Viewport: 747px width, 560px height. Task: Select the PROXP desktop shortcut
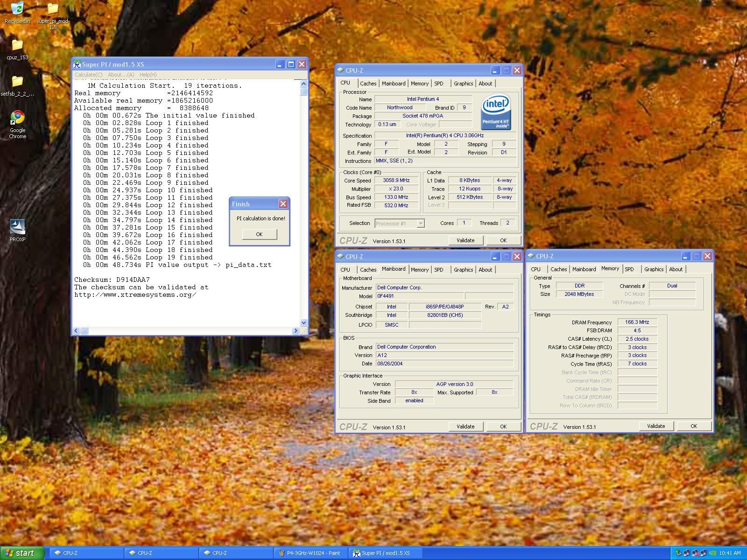tap(17, 231)
